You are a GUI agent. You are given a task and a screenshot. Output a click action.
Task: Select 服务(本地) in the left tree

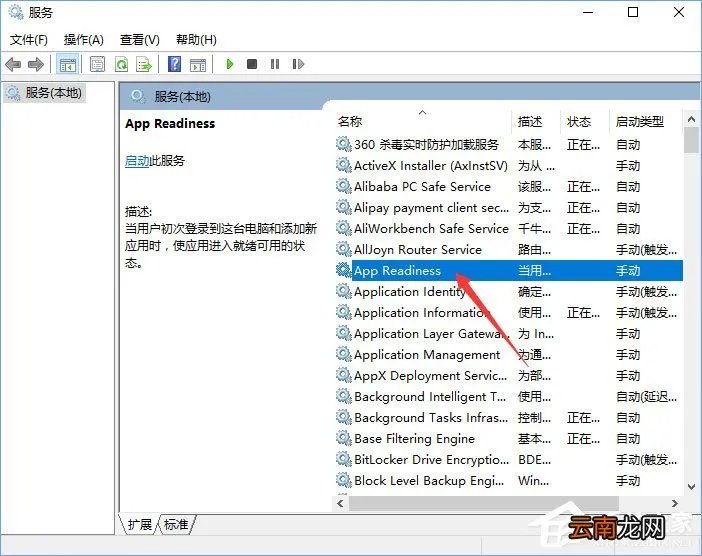[45, 93]
